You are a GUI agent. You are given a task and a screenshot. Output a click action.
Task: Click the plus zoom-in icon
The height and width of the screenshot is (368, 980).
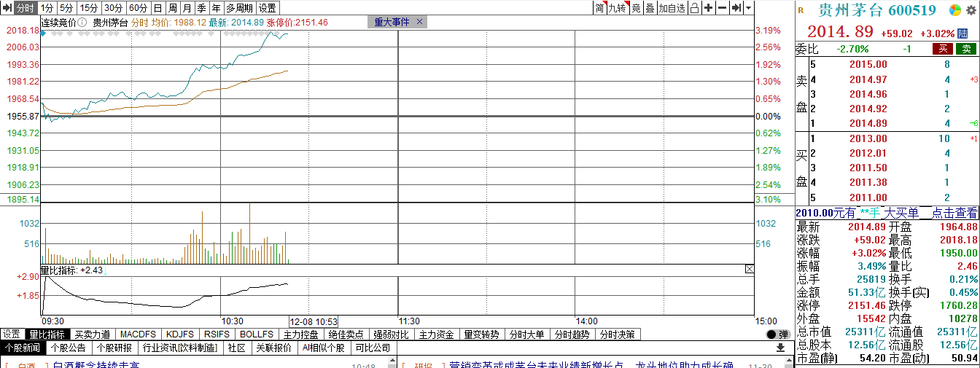(708, 8)
